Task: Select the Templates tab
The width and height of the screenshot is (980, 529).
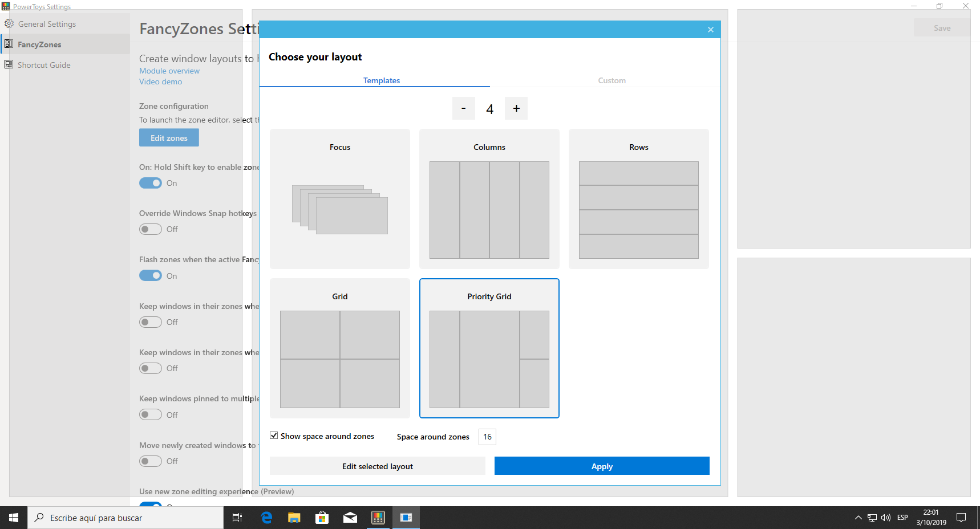Action: coord(382,80)
